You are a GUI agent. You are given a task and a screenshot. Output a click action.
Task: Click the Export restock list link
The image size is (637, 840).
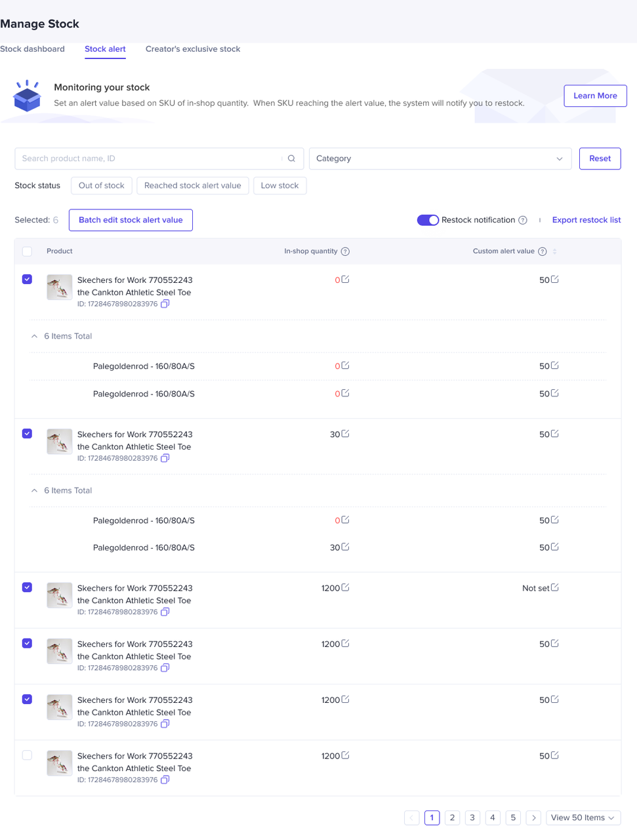click(586, 220)
